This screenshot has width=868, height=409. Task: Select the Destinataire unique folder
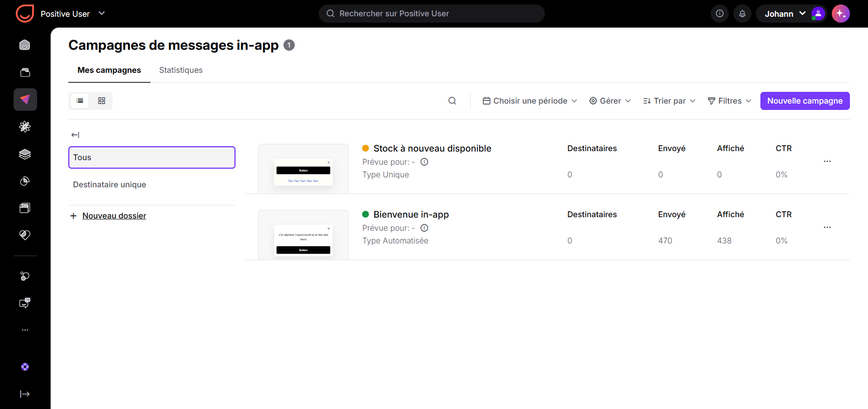tap(152, 185)
